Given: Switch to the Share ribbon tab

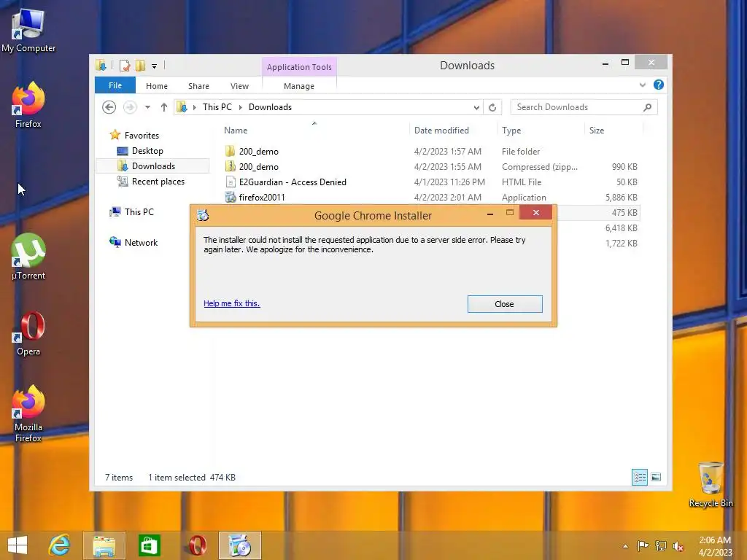Looking at the screenshot, I should (x=198, y=86).
